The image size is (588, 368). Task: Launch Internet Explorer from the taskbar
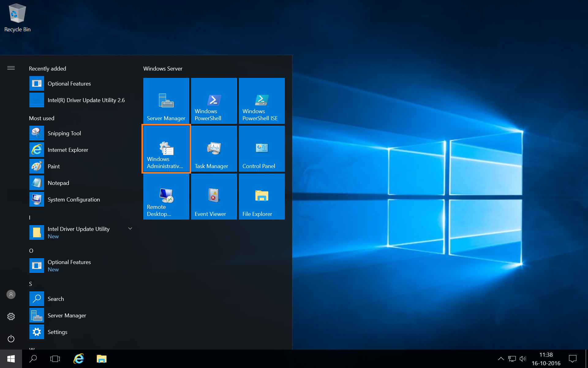(x=79, y=359)
